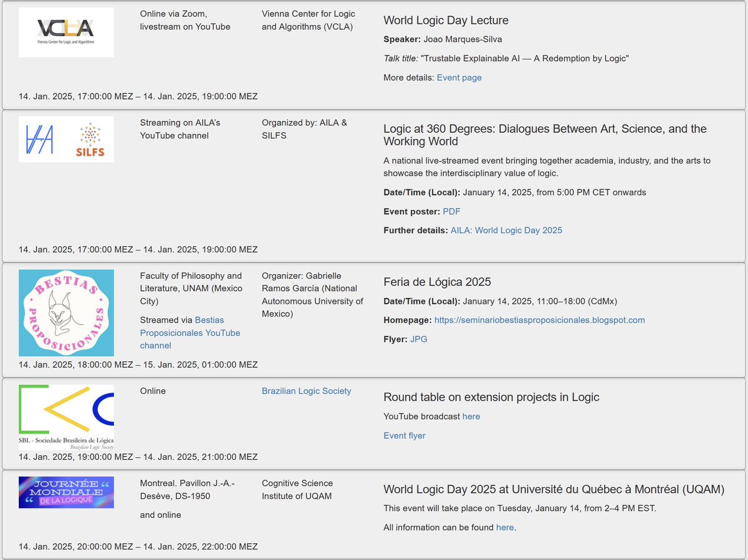Click the Bestias Proposicionales logo image
The width and height of the screenshot is (748, 560).
click(66, 313)
